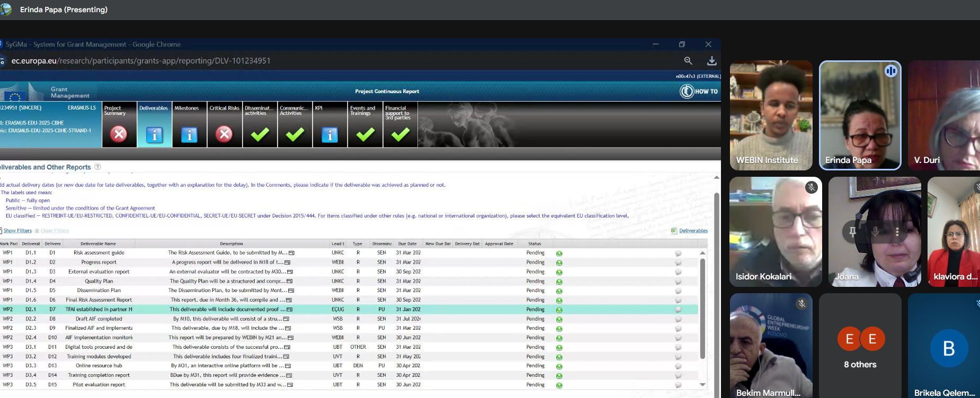Click the Deliverables export link

[x=693, y=231]
